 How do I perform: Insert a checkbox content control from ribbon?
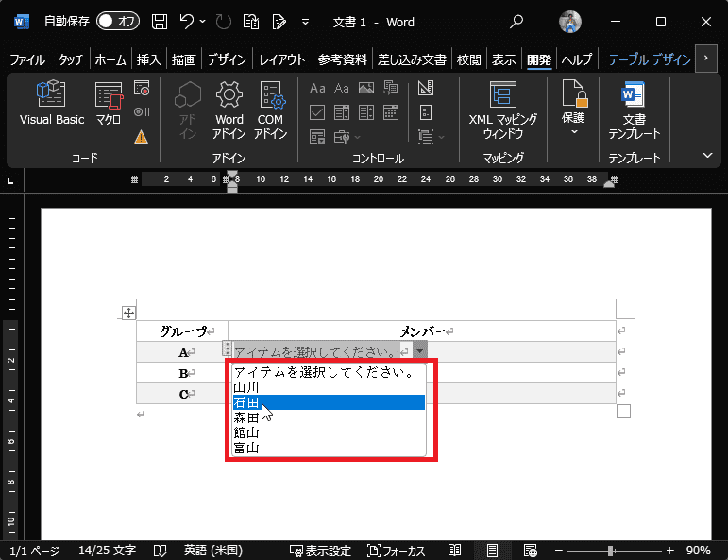point(317,112)
